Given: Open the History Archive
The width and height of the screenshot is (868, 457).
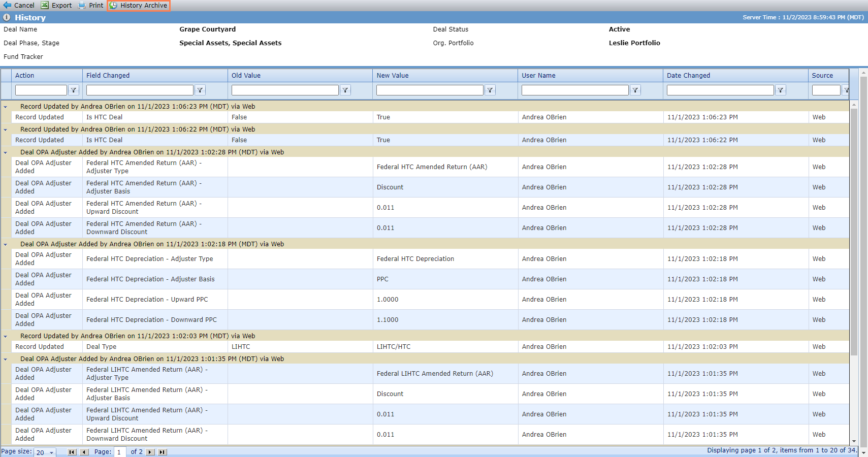Looking at the screenshot, I should click(x=139, y=6).
